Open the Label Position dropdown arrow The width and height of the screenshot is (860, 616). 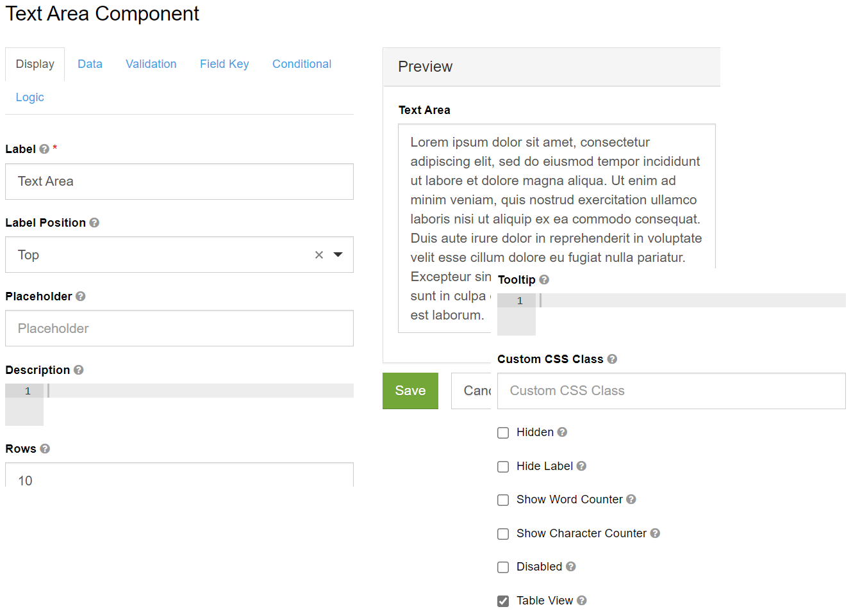tap(338, 255)
